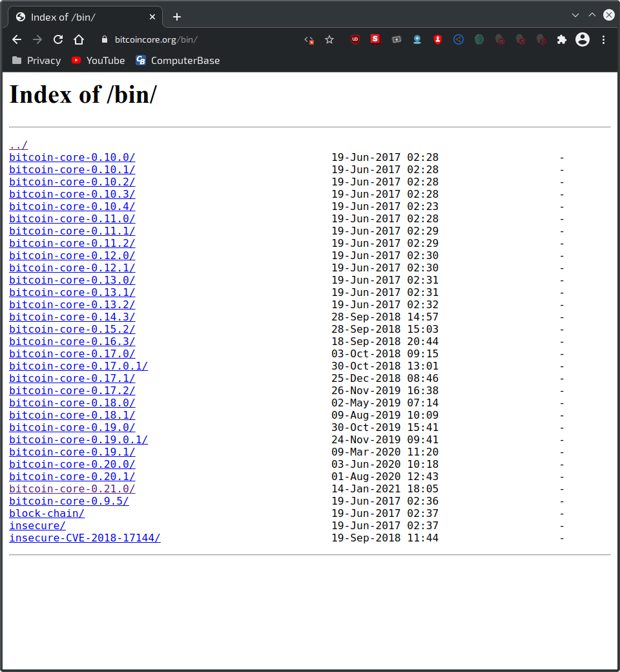620x672 pixels.
Task: Open the Chrome three-dot menu
Action: (x=603, y=40)
